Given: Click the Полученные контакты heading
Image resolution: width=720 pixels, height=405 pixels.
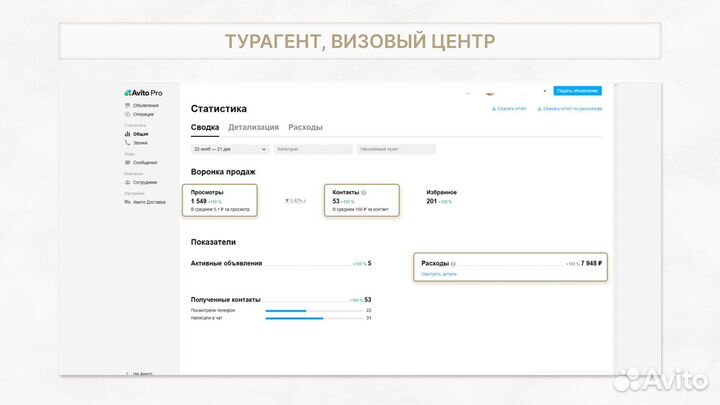Looking at the screenshot, I should 225,300.
